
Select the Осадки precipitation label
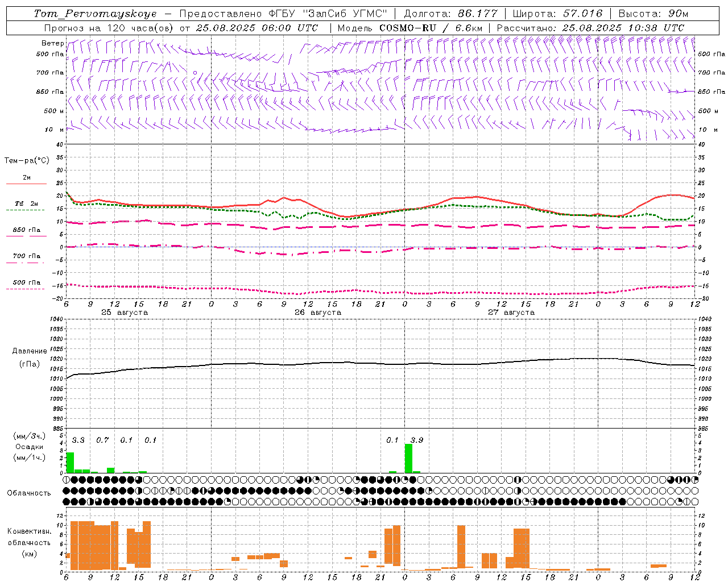pyautogui.click(x=29, y=447)
